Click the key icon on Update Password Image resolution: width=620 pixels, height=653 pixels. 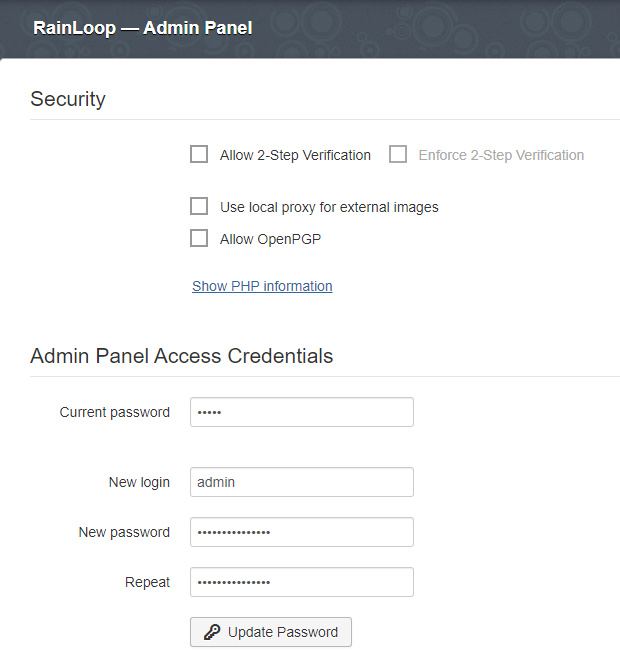pos(212,632)
